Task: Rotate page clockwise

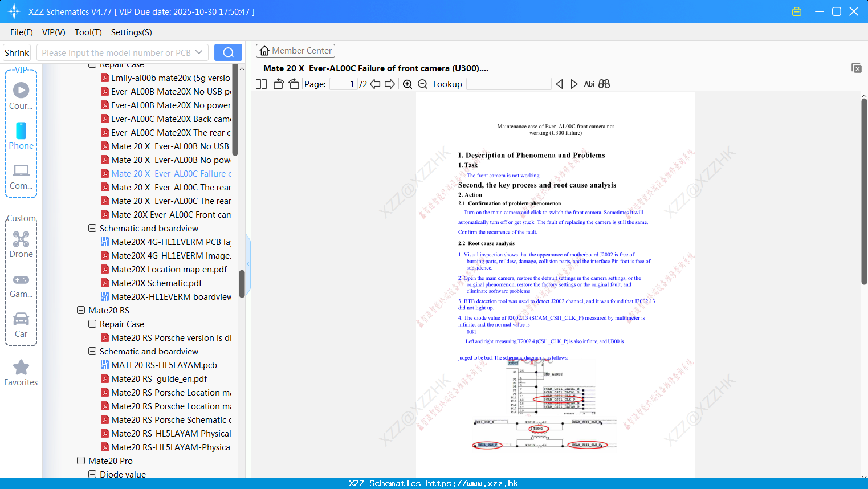Action: coord(294,84)
